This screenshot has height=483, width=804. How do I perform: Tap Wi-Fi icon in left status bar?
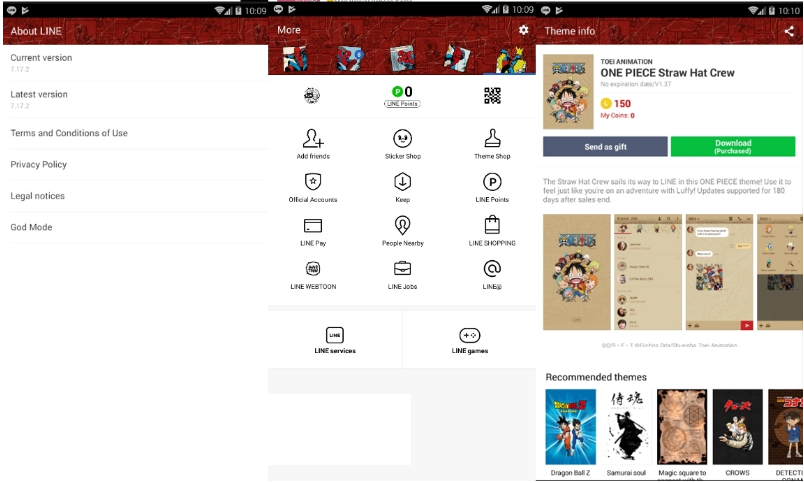pyautogui.click(x=220, y=10)
